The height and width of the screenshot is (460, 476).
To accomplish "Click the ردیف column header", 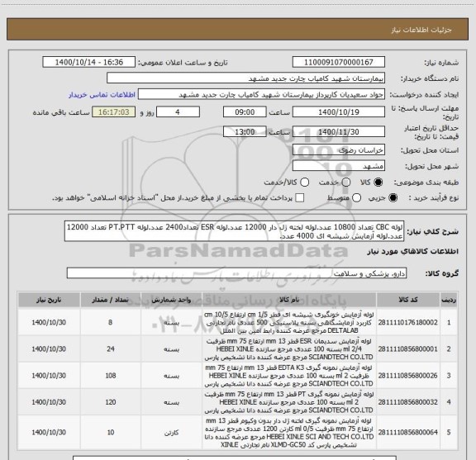I will point(449,300).
